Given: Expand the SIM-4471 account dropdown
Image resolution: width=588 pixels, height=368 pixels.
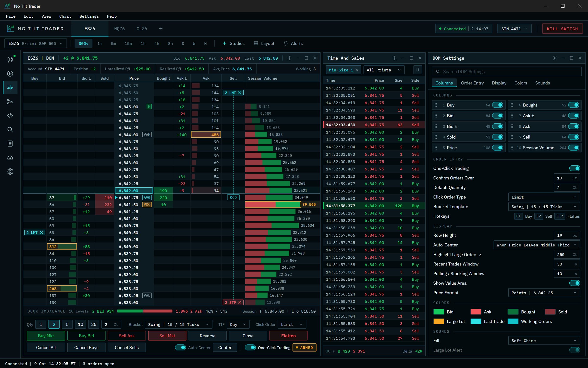Looking at the screenshot, I should pos(514,29).
